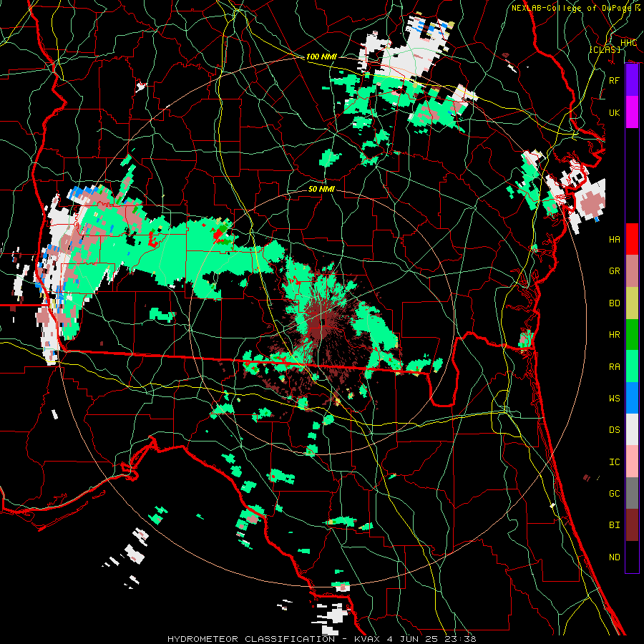Click the KVAX radar site identifier

point(368,639)
